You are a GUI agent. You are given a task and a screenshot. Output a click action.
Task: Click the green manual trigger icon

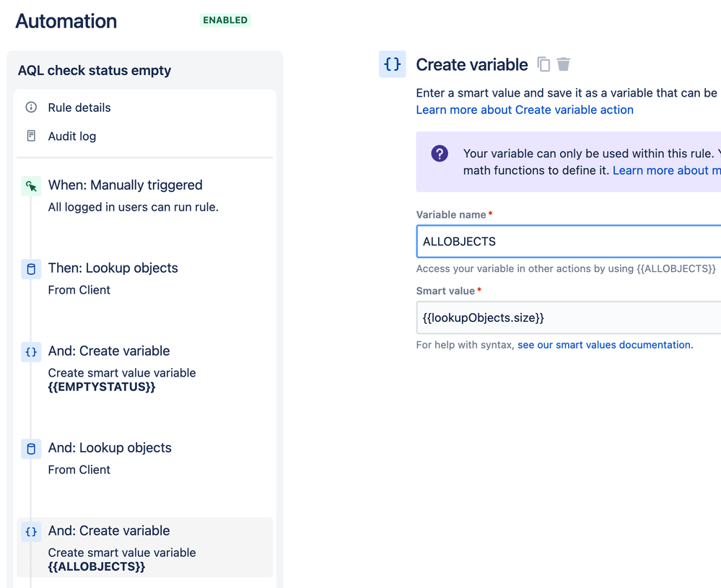point(30,185)
